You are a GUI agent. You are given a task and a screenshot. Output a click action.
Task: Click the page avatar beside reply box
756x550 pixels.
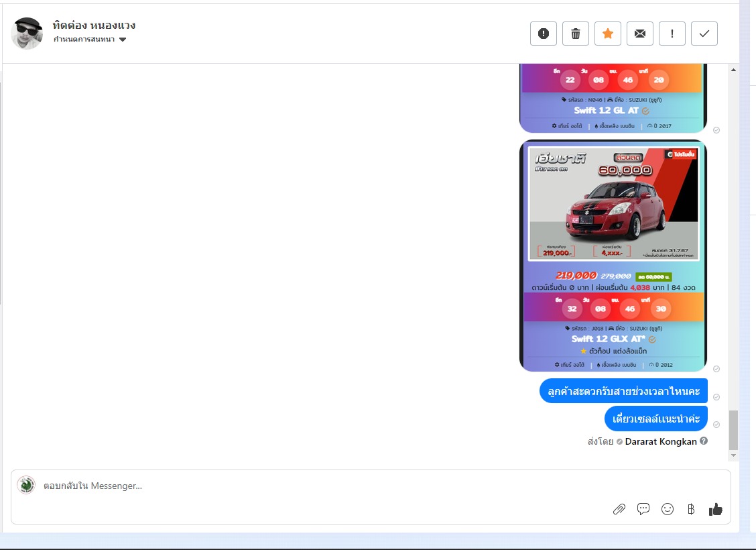(26, 485)
